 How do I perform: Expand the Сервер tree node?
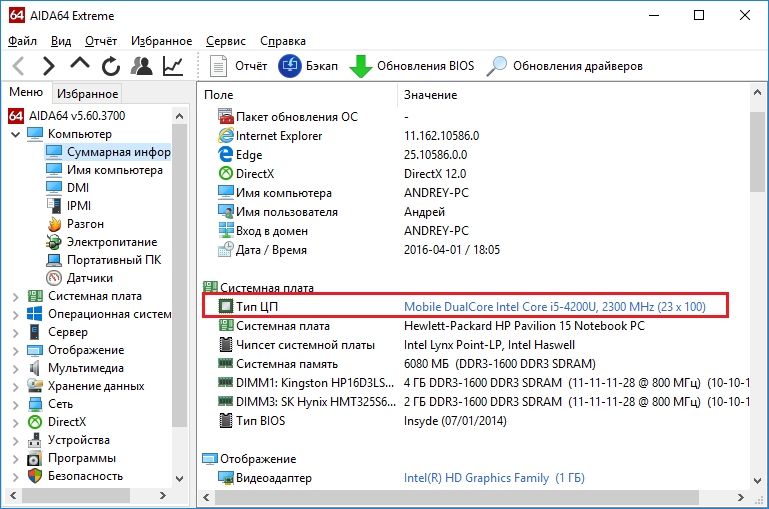(15, 332)
